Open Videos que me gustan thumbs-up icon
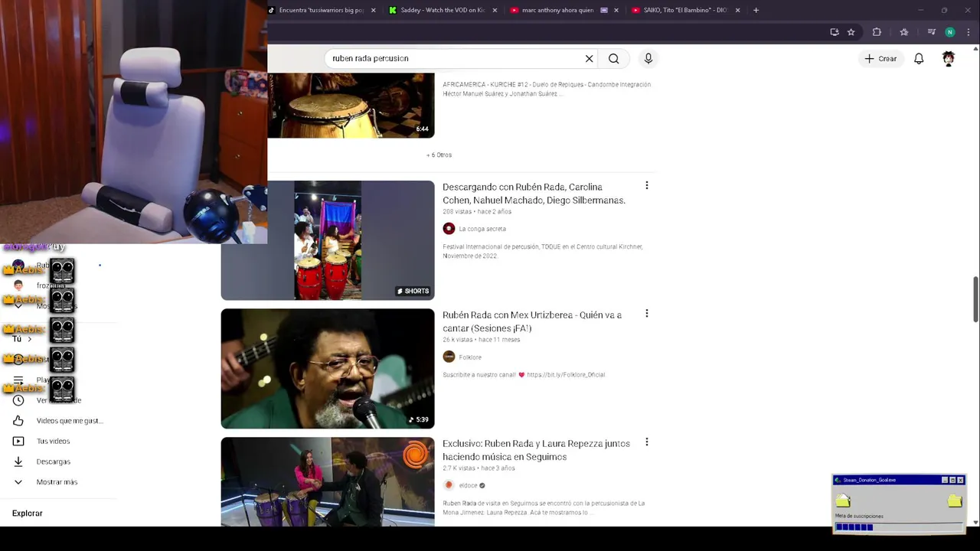Screen dimensions: 980x551 [x=18, y=421]
